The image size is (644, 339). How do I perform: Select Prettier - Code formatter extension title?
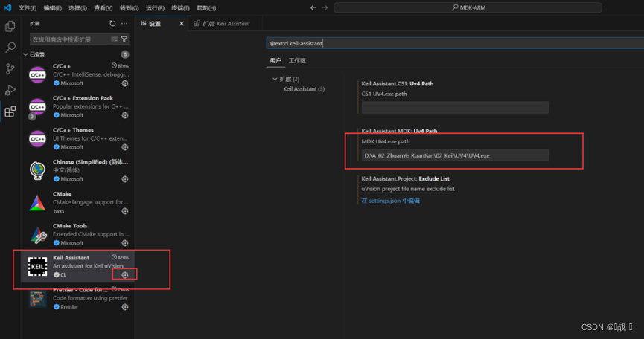(80, 289)
